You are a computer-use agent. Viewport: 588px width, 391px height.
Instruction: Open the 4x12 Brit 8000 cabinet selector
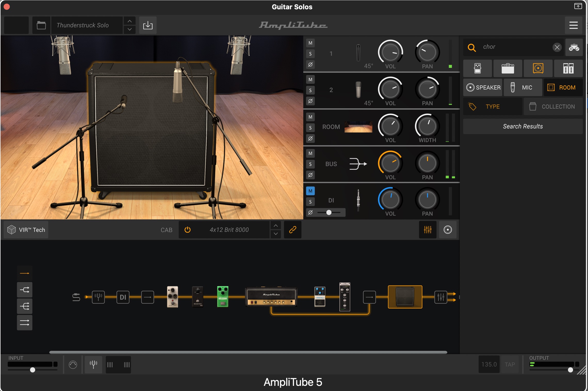pyautogui.click(x=229, y=230)
